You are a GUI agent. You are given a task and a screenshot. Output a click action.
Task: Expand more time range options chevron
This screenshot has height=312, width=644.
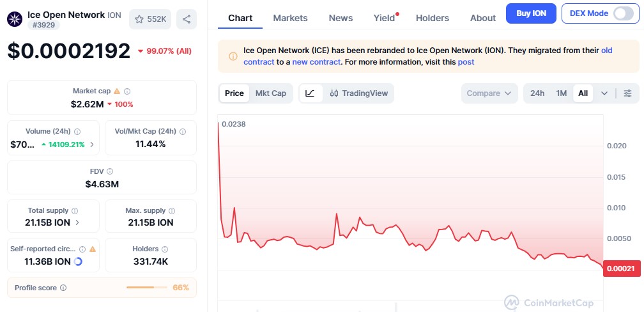pyautogui.click(x=604, y=93)
